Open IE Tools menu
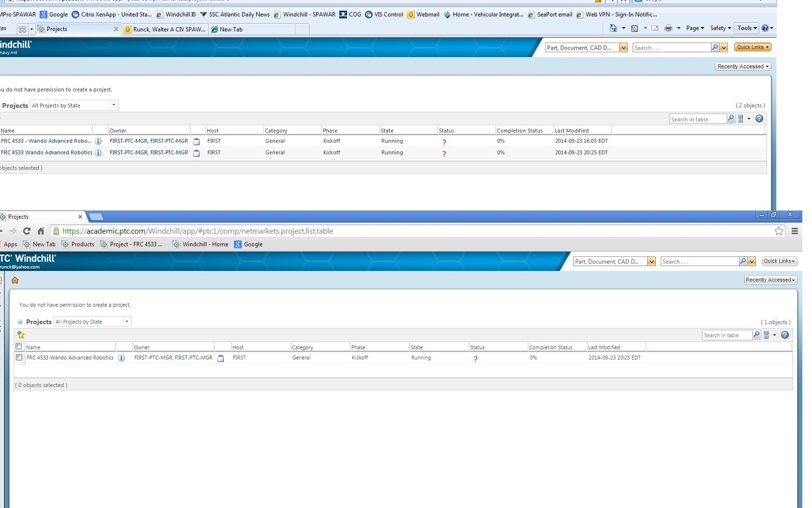812x508 pixels. (x=747, y=28)
